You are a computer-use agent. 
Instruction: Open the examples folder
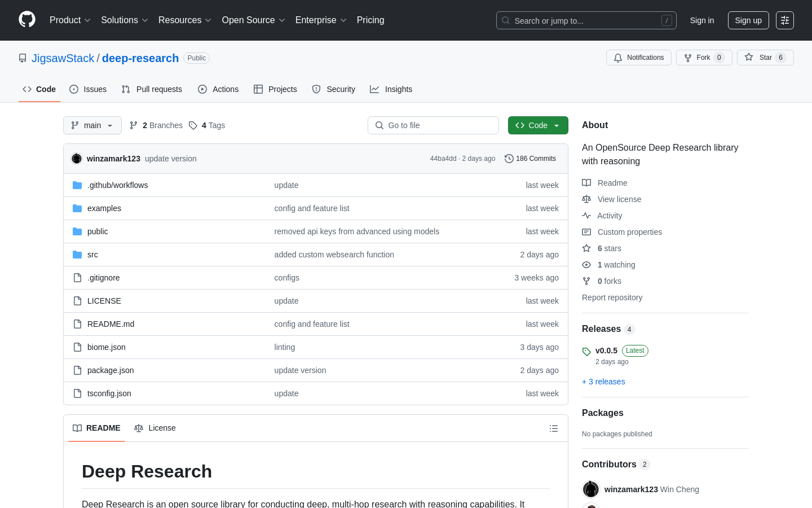coord(104,208)
